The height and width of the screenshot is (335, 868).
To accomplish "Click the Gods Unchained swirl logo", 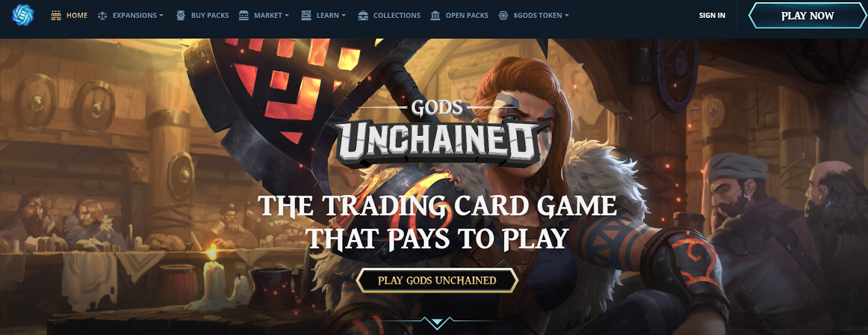I will click(23, 15).
